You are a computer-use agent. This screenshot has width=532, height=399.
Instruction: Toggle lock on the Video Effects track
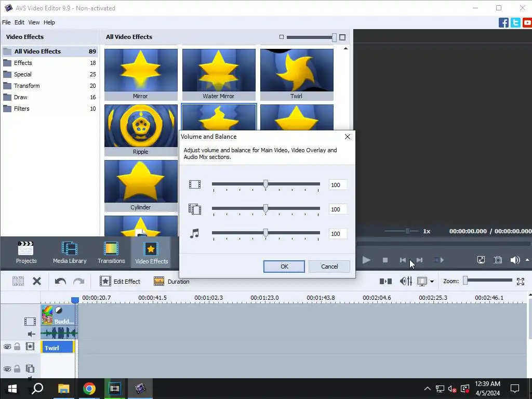pos(17,347)
